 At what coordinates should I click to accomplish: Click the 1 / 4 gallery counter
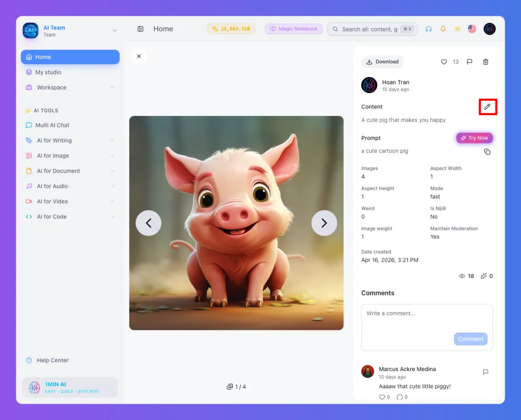coord(236,387)
